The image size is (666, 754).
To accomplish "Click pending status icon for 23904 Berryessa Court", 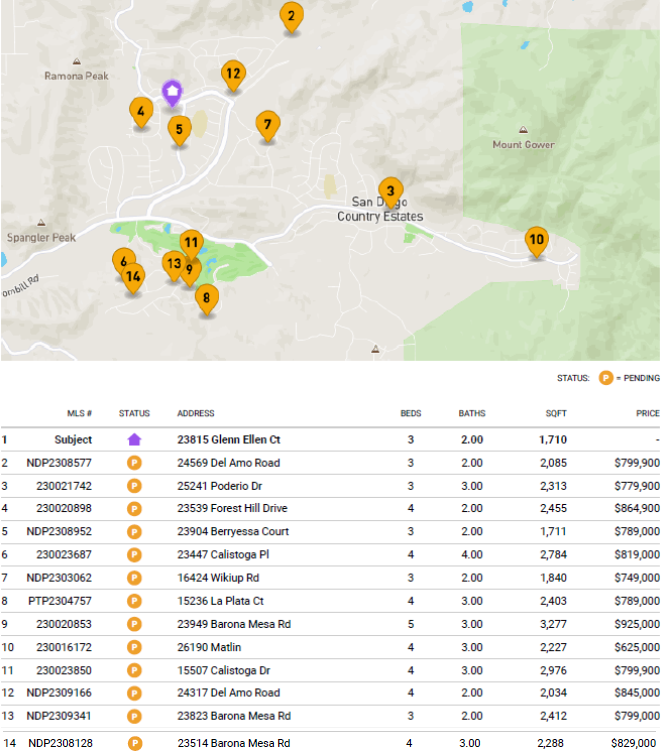I will 134,531.
